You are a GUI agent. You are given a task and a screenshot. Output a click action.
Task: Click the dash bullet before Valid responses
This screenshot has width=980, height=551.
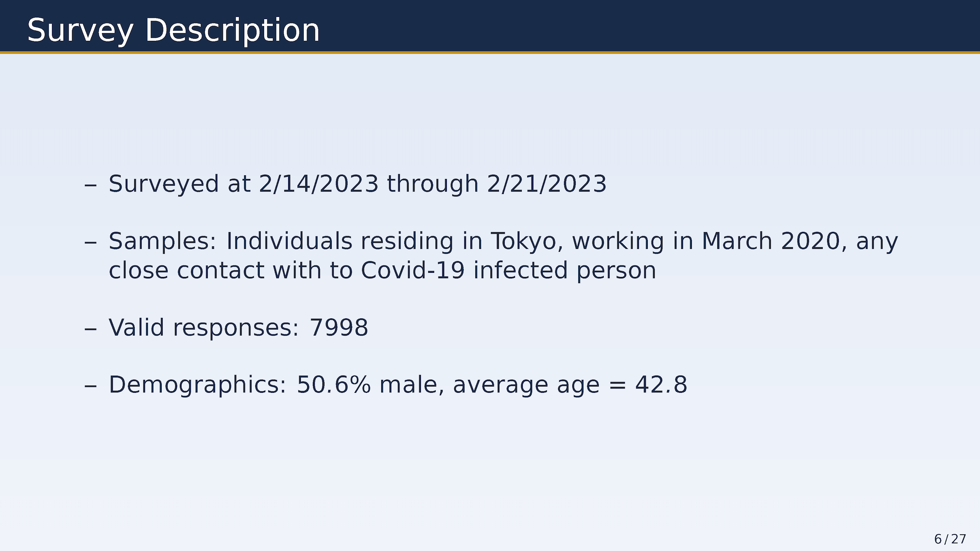(91, 329)
